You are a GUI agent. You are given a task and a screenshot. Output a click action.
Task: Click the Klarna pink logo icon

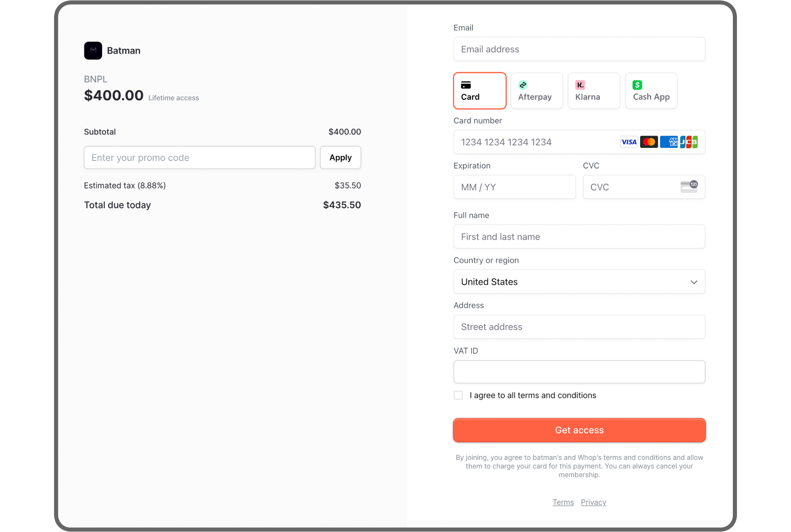580,85
